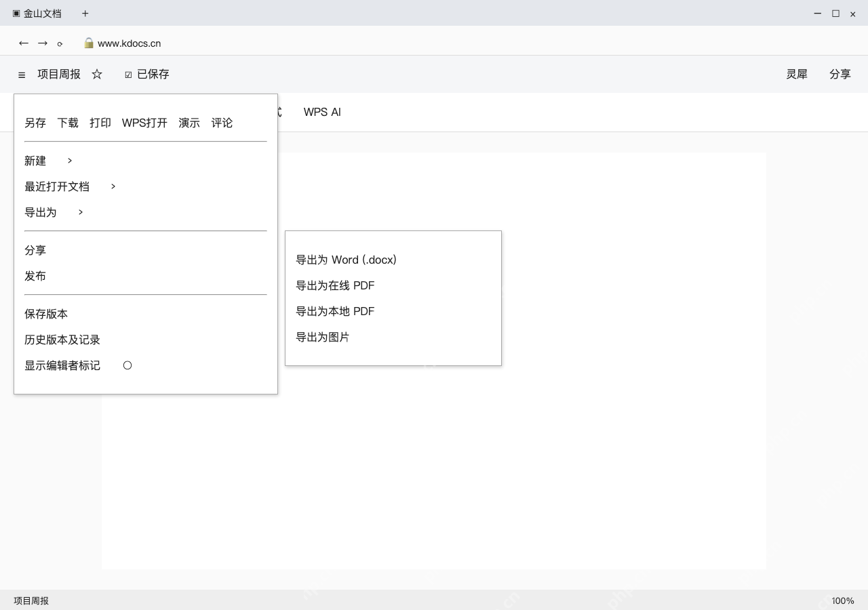Screen dimensions: 868x610
Task: Star the 项目周报 document
Action: tap(97, 74)
